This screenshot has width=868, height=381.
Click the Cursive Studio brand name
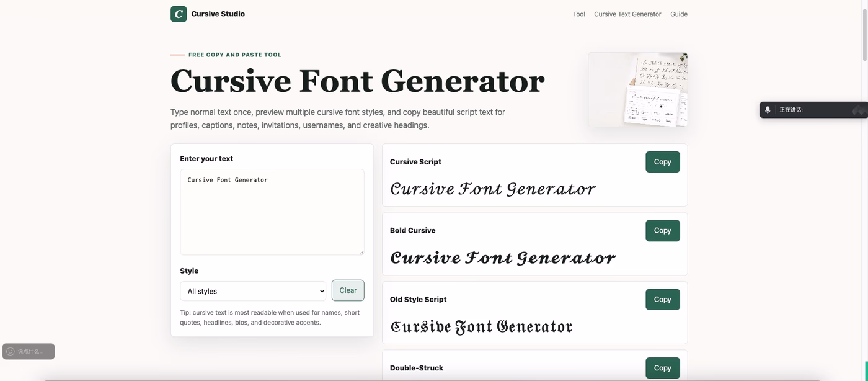(x=218, y=14)
